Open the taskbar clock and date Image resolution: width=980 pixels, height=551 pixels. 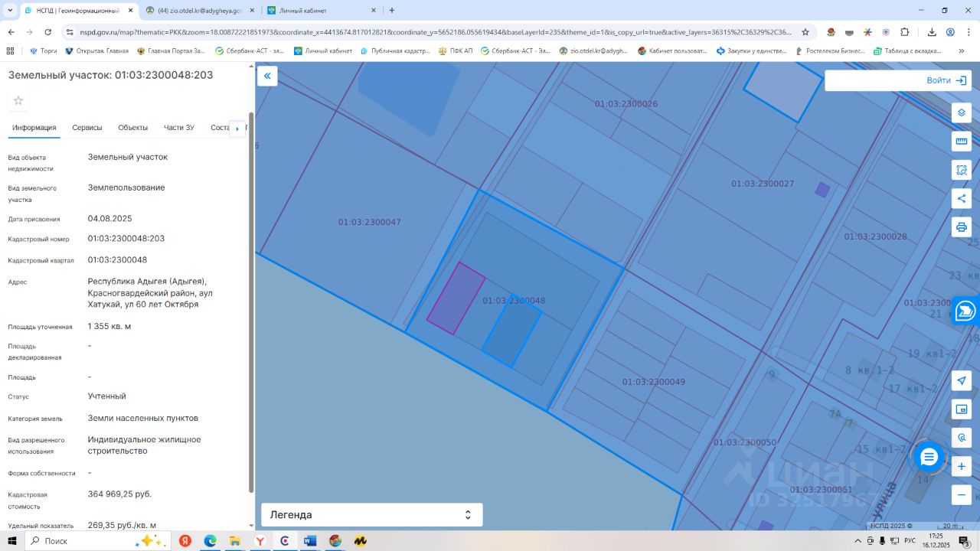[936, 540]
